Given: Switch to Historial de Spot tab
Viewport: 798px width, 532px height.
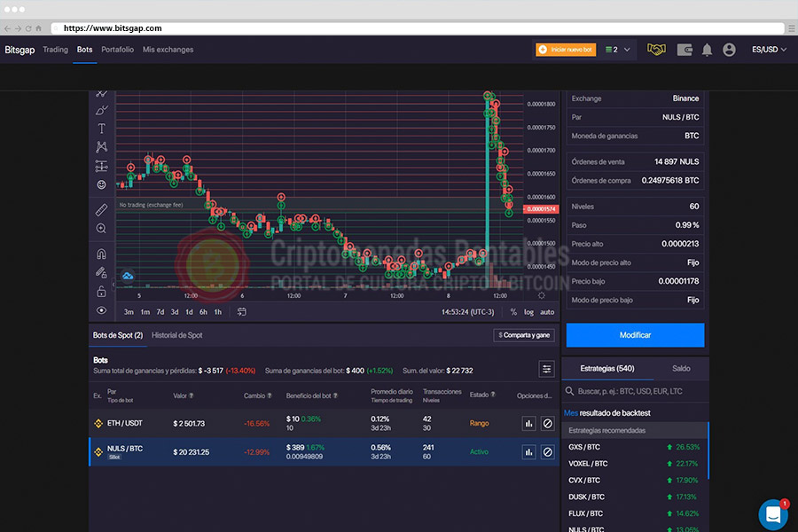Looking at the screenshot, I should coord(176,335).
